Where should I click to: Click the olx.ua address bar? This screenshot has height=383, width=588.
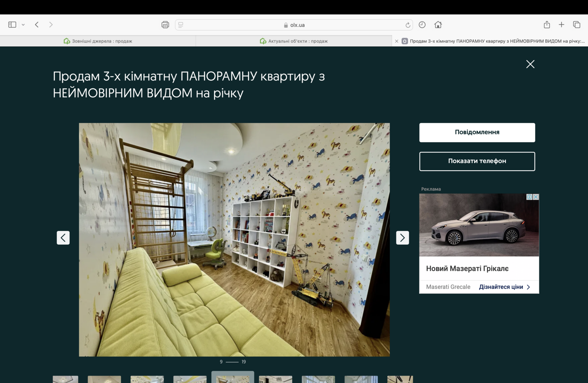[x=294, y=25]
